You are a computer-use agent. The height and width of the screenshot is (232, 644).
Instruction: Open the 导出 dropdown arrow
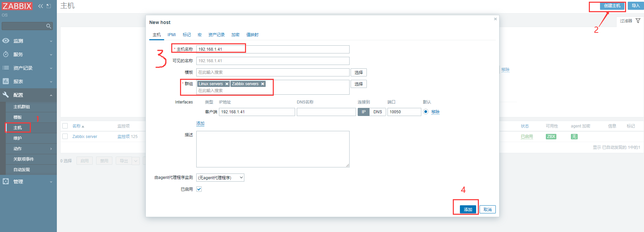pos(136,161)
